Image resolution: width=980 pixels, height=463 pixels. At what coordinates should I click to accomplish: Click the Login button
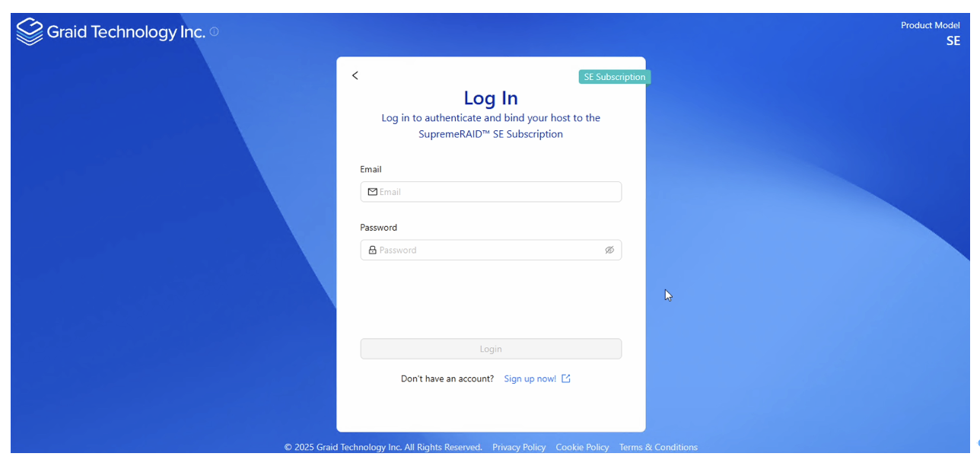coord(491,349)
